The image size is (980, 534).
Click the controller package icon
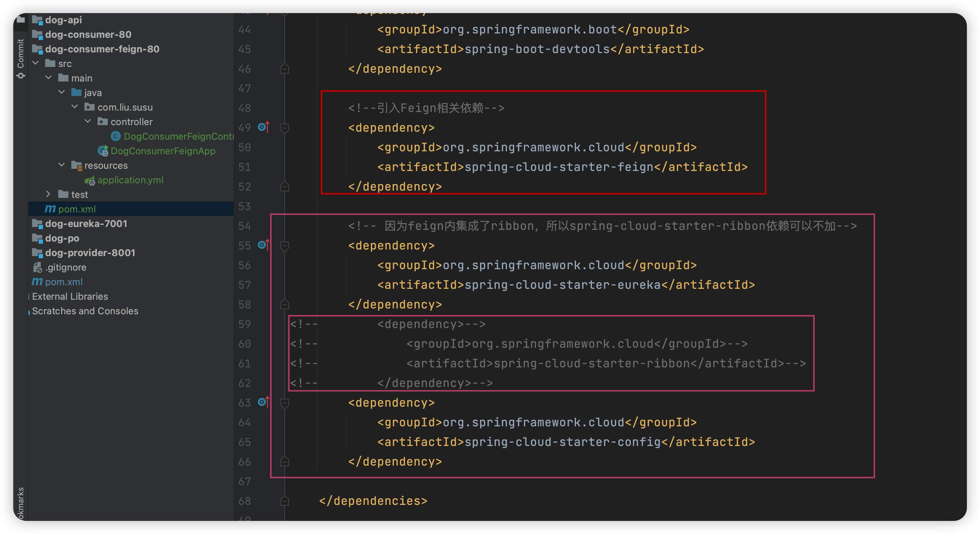(x=102, y=121)
